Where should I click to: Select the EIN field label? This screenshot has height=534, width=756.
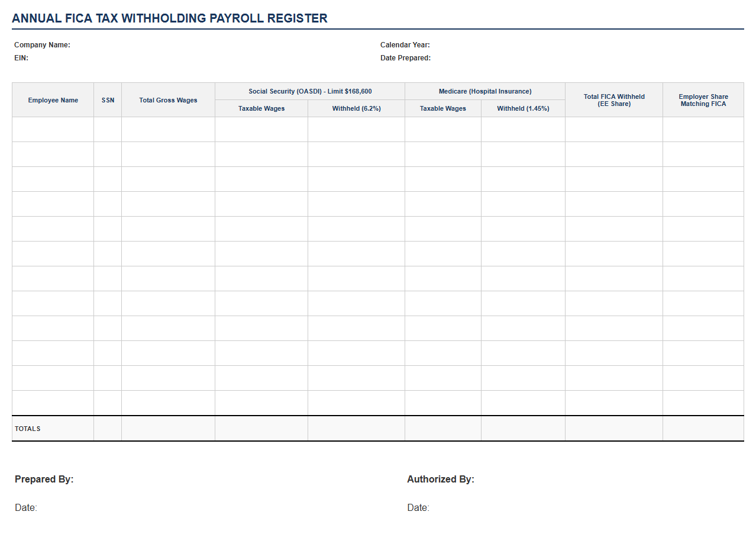(x=21, y=58)
